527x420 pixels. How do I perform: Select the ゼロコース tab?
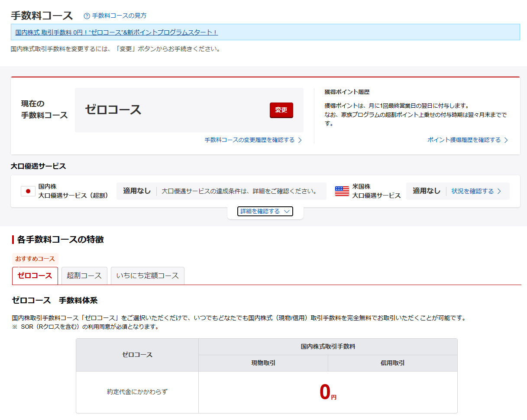[x=35, y=276]
